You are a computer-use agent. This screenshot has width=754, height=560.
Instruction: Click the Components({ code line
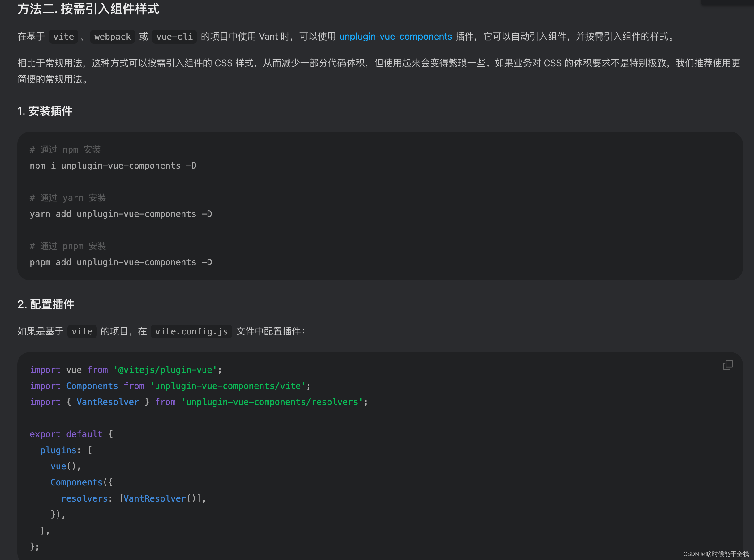coord(81,482)
